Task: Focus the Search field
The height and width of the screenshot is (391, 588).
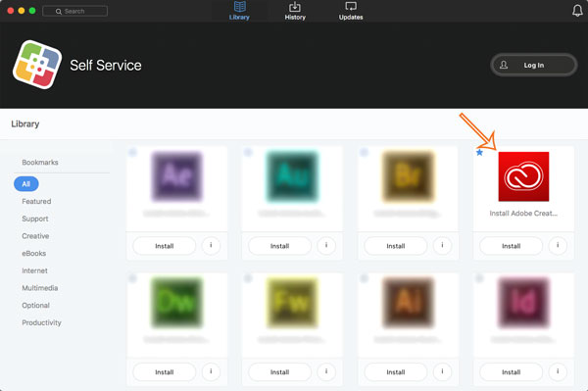Action: 75,11
